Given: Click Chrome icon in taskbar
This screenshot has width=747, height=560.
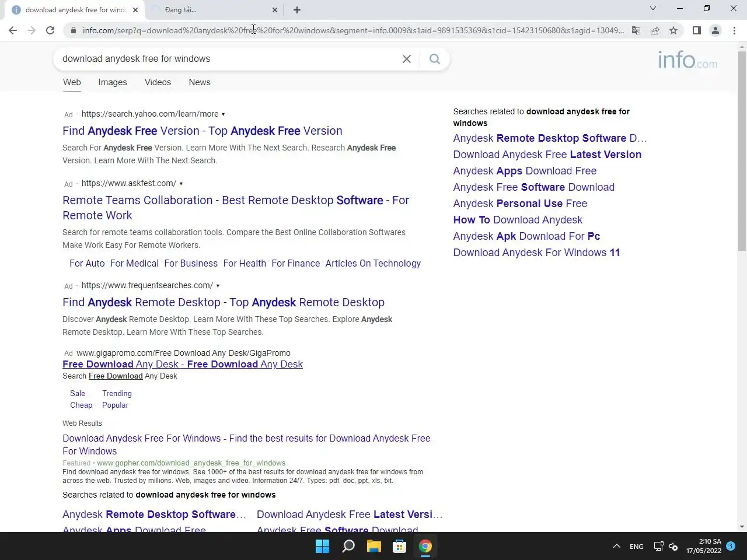Looking at the screenshot, I should coord(425,546).
